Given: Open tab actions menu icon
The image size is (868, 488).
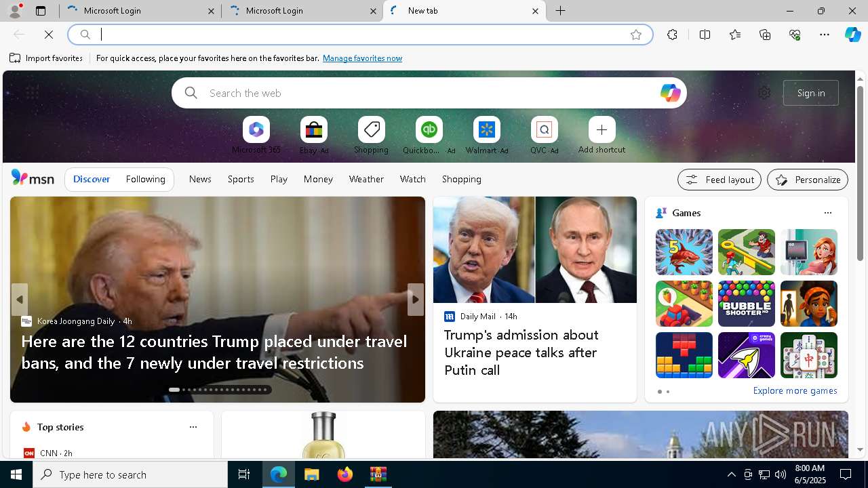Looking at the screenshot, I should [x=41, y=11].
